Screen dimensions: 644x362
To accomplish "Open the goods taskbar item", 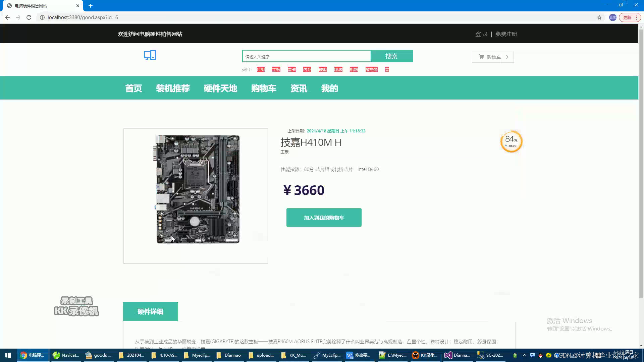I will click(99, 355).
